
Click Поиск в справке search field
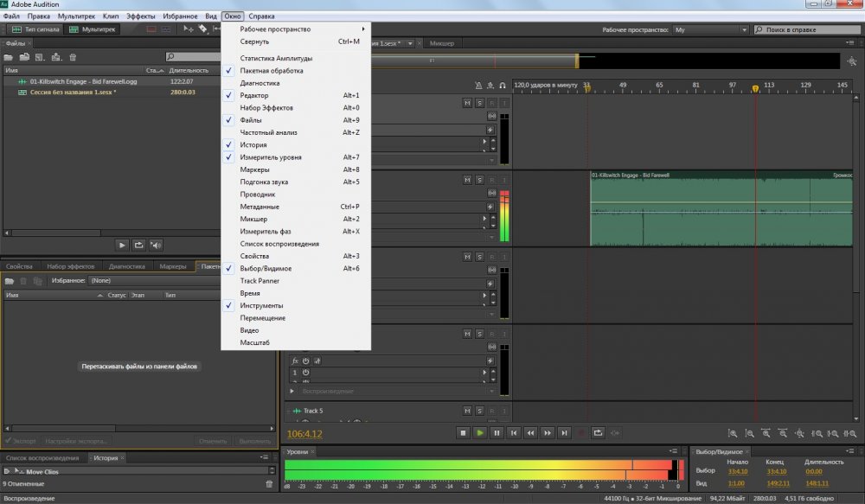click(x=807, y=29)
